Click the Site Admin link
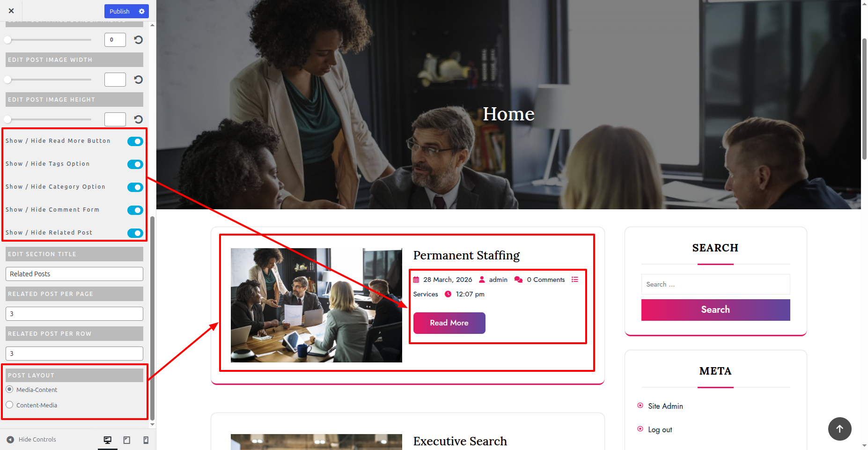 click(x=665, y=406)
